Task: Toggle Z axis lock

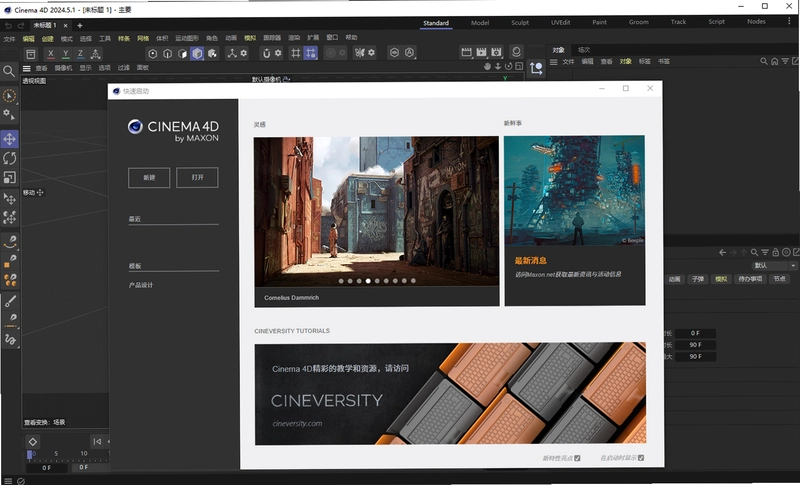Action: 80,54
